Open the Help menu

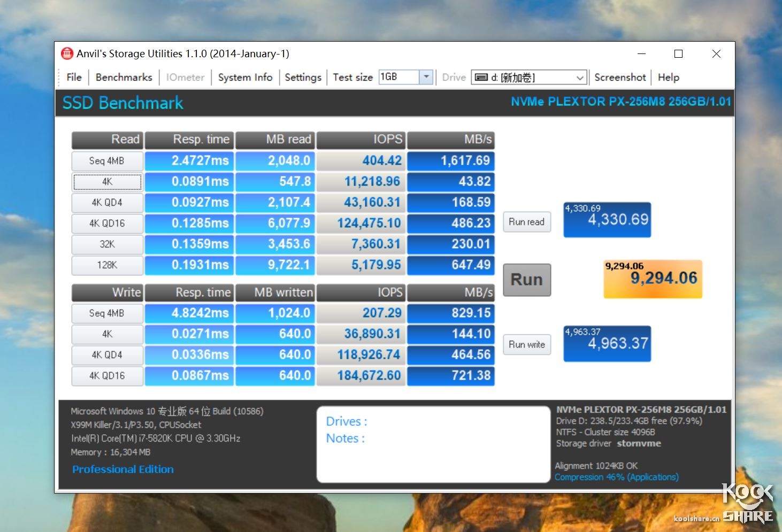click(668, 78)
